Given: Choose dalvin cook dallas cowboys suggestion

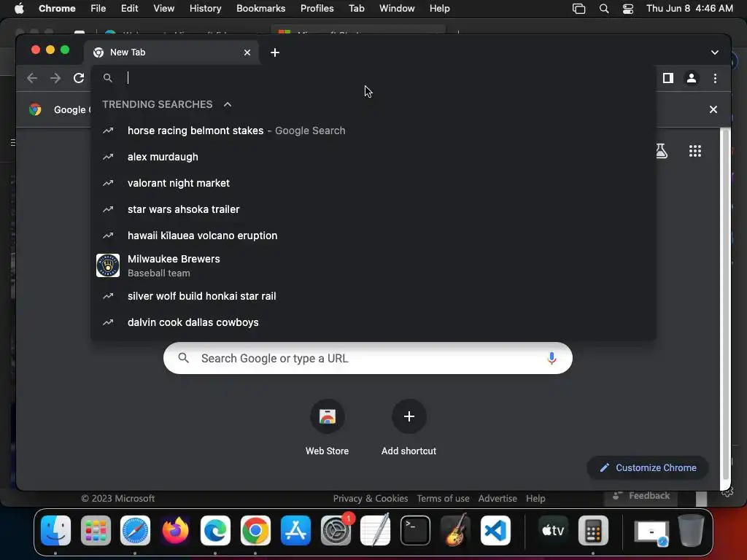Looking at the screenshot, I should pyautogui.click(x=373, y=322).
